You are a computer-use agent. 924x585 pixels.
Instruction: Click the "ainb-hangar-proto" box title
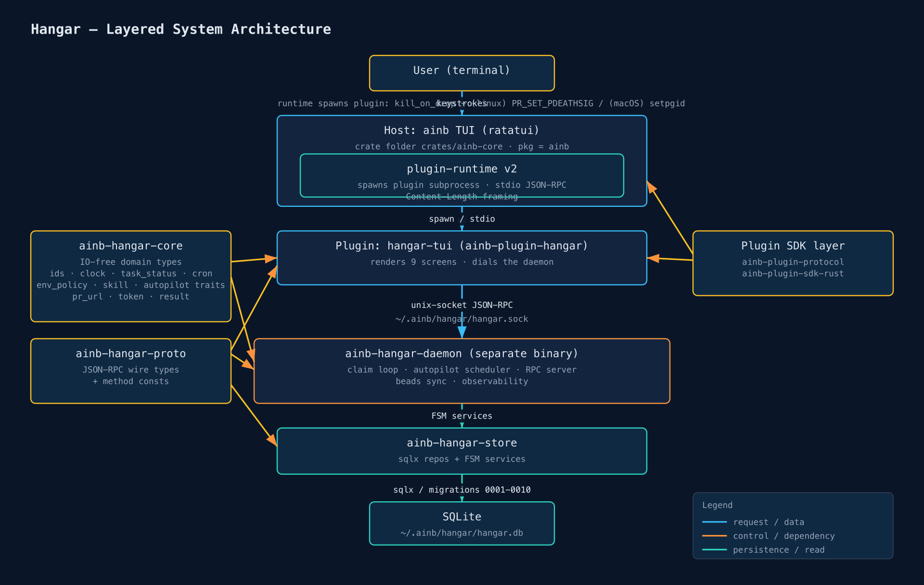tap(131, 354)
